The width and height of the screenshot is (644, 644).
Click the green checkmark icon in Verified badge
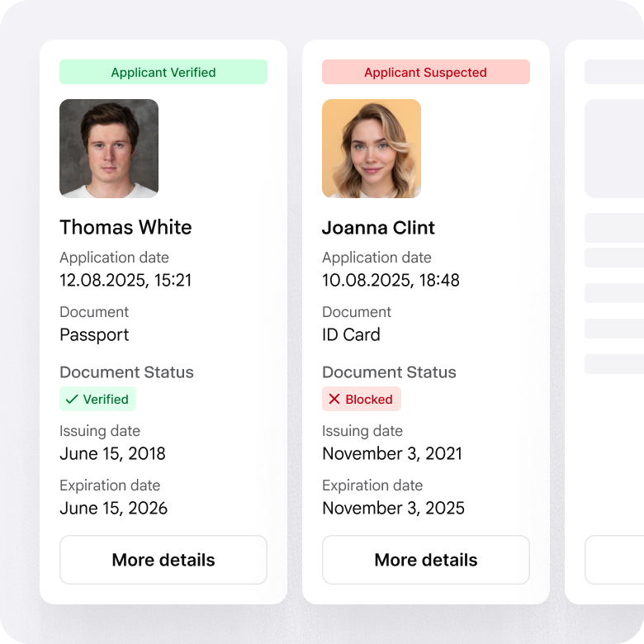[x=72, y=399]
